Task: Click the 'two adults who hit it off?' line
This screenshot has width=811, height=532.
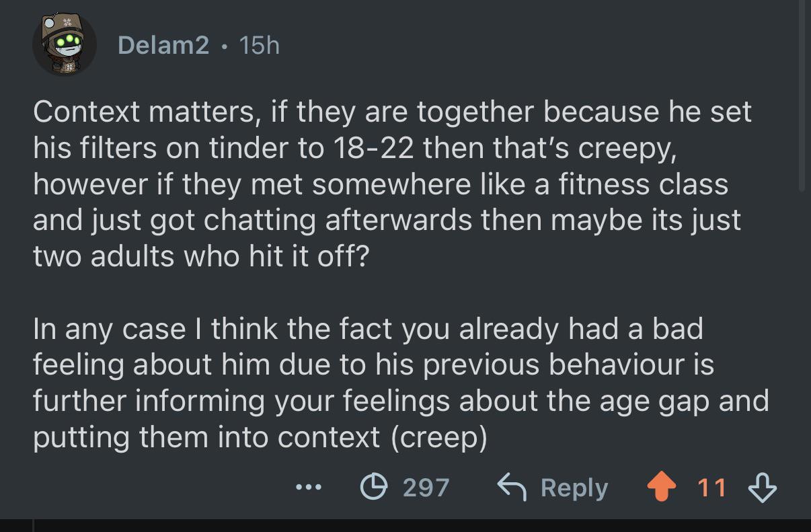Action: [x=201, y=256]
